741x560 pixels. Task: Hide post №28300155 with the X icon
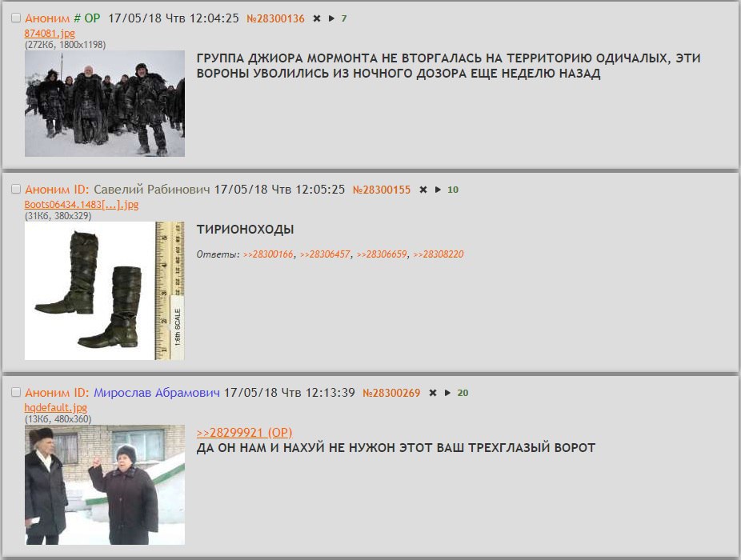pyautogui.click(x=423, y=190)
